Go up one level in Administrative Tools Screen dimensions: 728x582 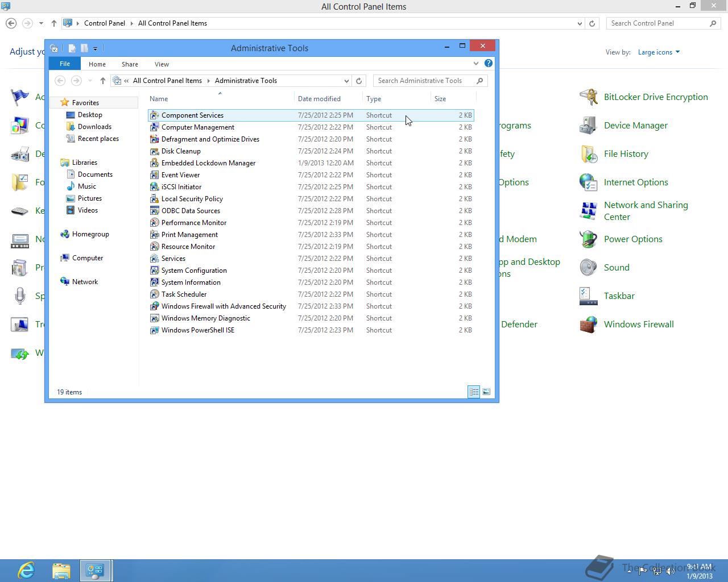[x=103, y=81]
